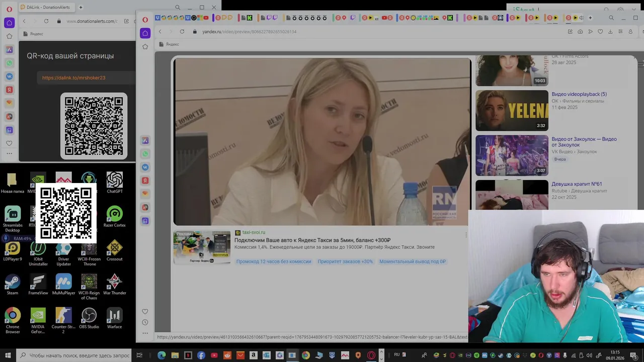The image size is (644, 362).
Task: Click the taxi ad thumbnail image
Action: (202, 247)
